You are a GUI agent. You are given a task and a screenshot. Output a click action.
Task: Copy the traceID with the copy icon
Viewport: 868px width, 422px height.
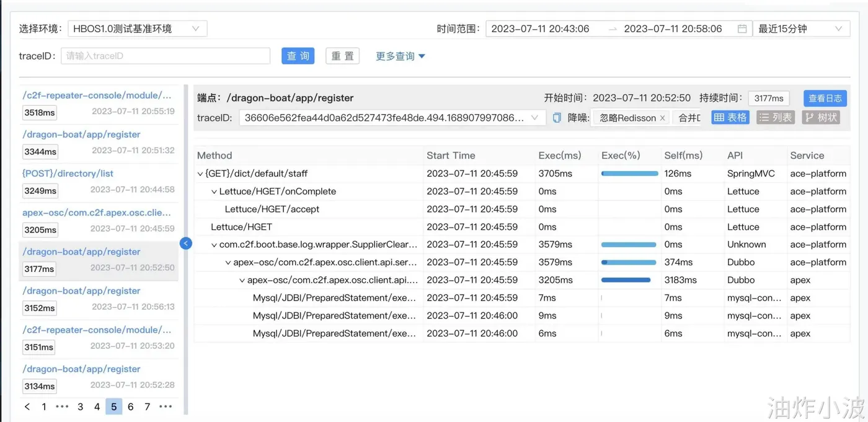pyautogui.click(x=557, y=118)
